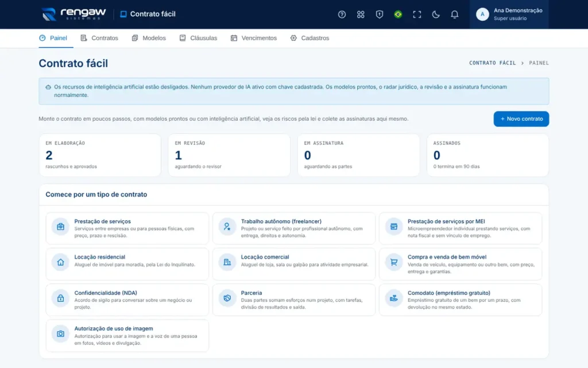The height and width of the screenshot is (368, 588).
Task: Go to Cláusulas tab
Action: [198, 38]
